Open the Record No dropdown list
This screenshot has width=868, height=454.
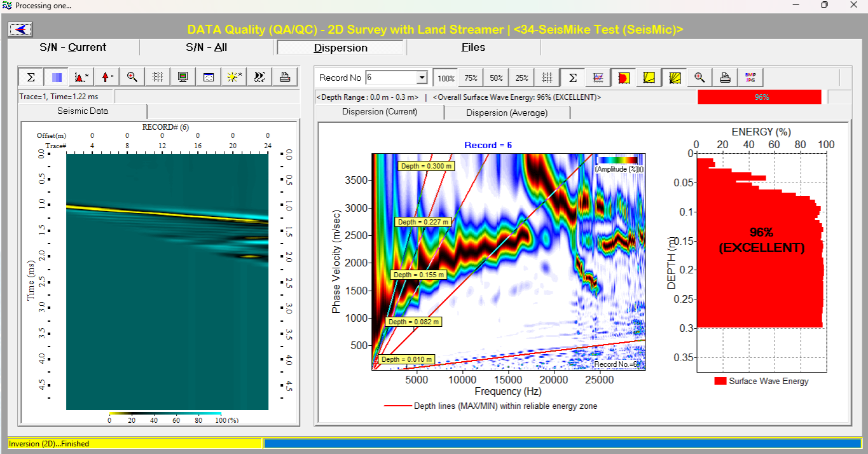(422, 78)
